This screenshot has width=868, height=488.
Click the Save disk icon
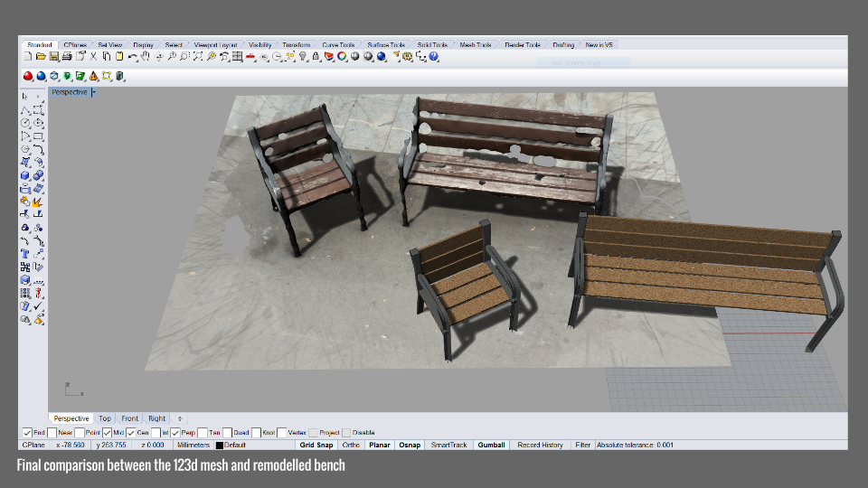point(53,57)
